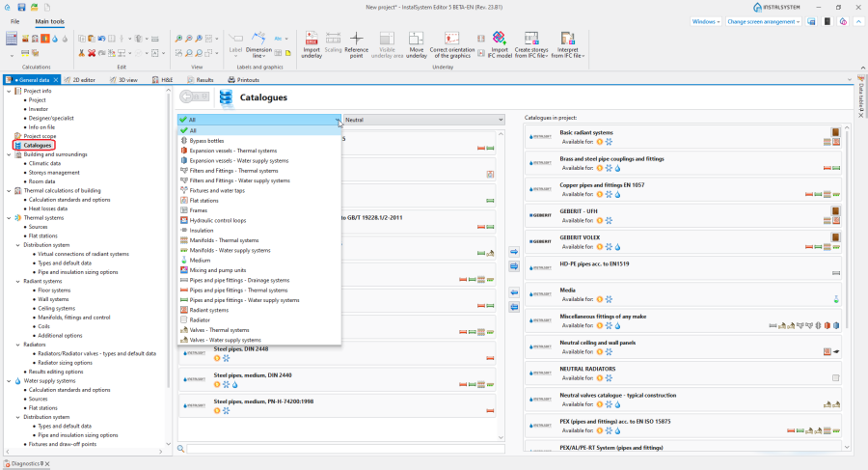Open the Create storeys from IFC file dropdown
This screenshot has height=470, width=868.
[531, 44]
